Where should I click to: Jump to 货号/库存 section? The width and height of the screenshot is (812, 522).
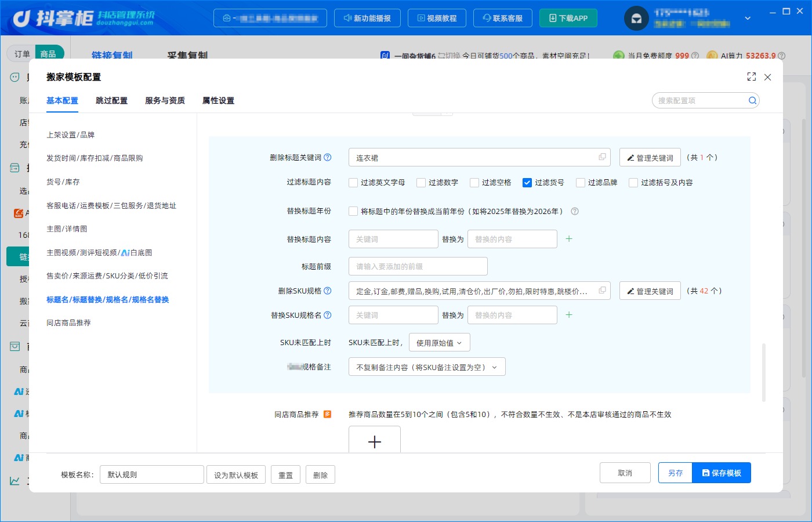(63, 182)
